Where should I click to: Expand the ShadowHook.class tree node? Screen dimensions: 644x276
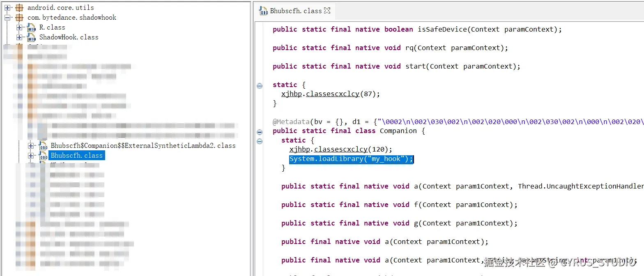(x=19, y=37)
